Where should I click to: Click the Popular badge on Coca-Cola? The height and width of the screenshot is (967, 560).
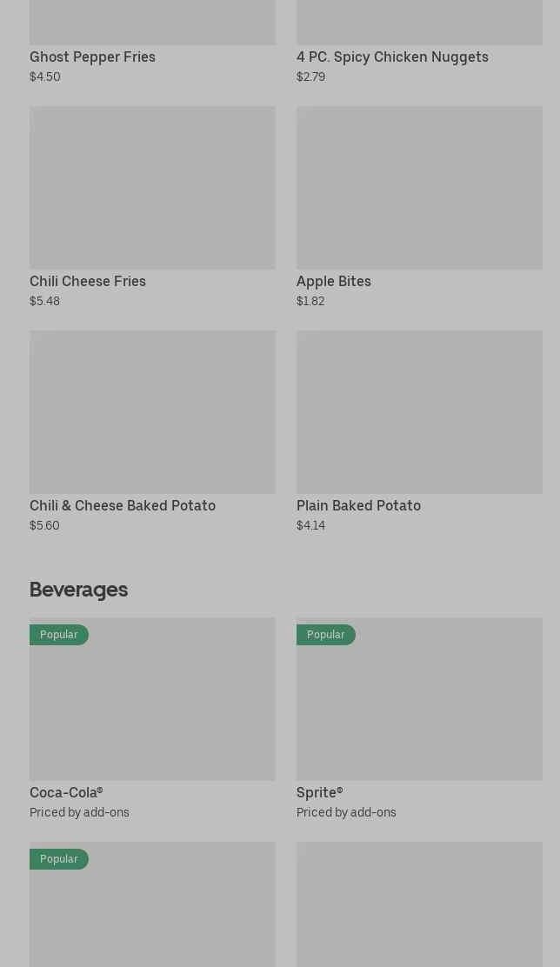pos(59,635)
